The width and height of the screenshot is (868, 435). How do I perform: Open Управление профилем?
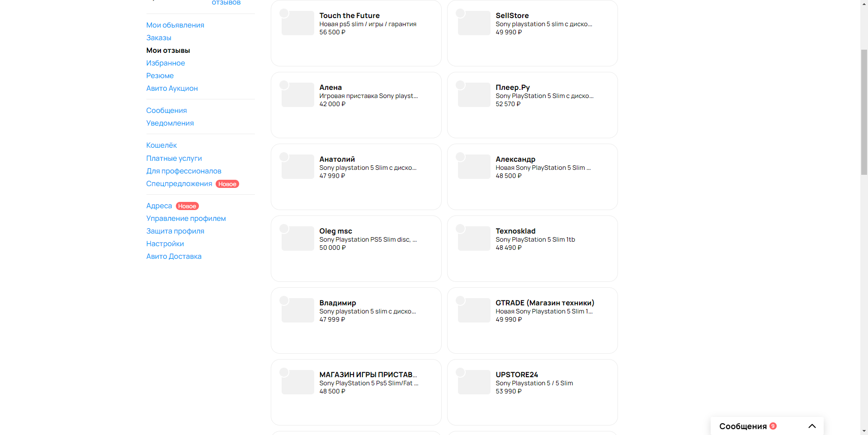click(x=186, y=218)
